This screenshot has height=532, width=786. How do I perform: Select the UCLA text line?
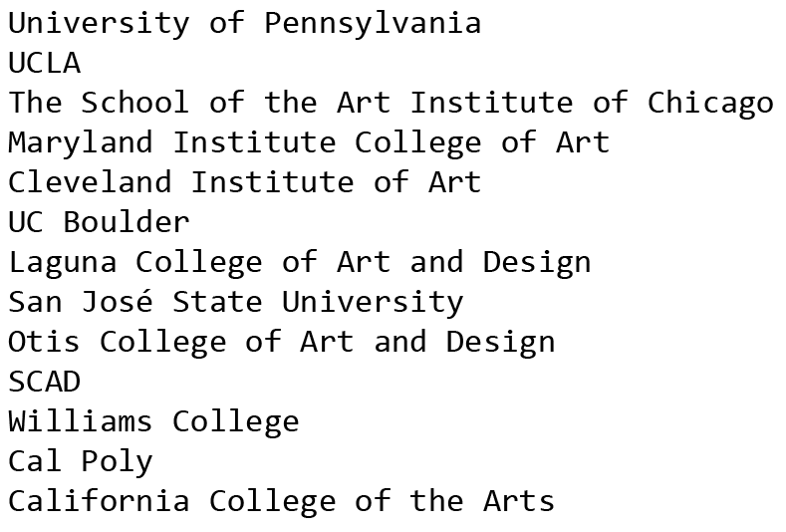click(x=45, y=63)
